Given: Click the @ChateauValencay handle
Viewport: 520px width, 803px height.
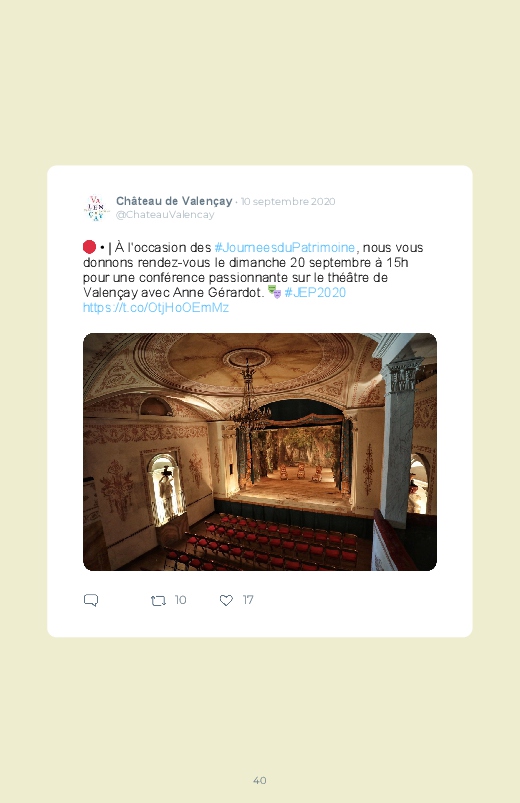Looking at the screenshot, I should tap(165, 215).
